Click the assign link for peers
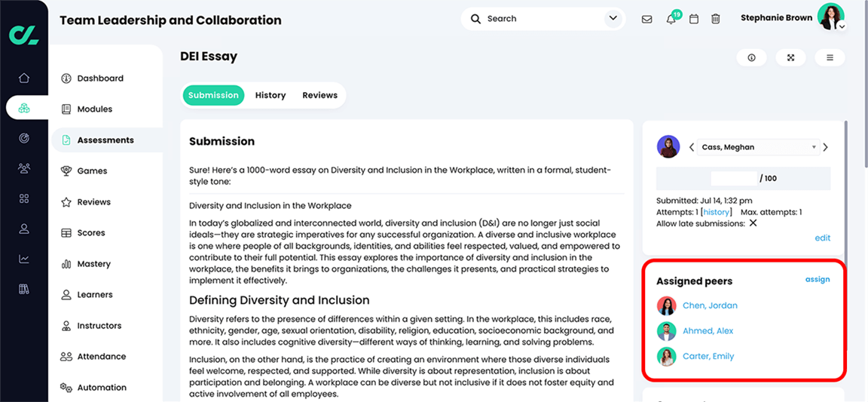868x402 pixels. [x=818, y=280]
